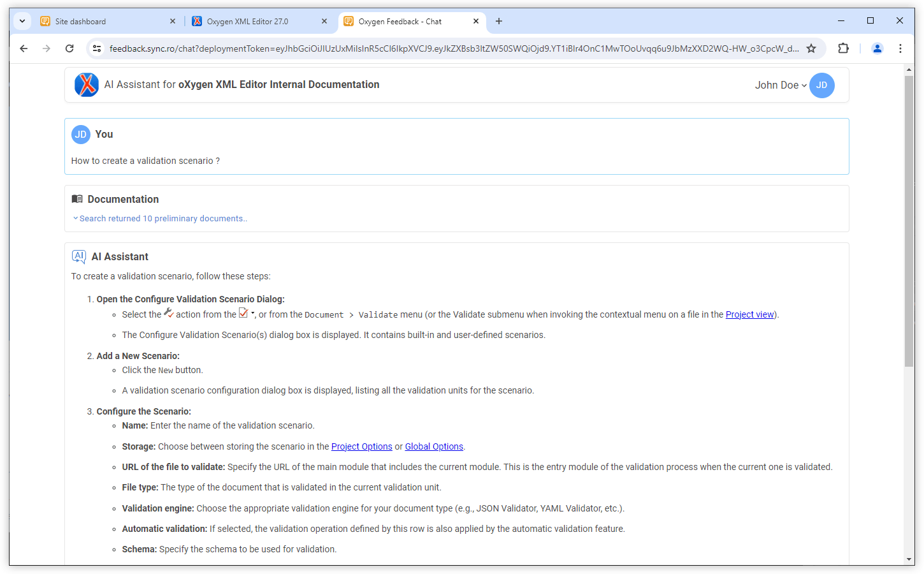
Task: Click the feedback.sync.ro URL address field
Action: 454,48
